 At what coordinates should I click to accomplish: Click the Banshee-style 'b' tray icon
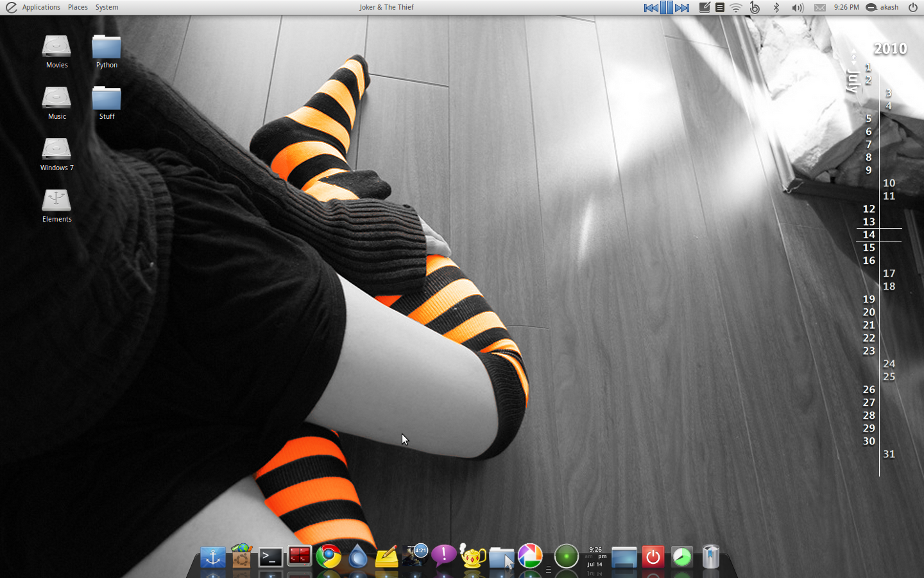755,8
